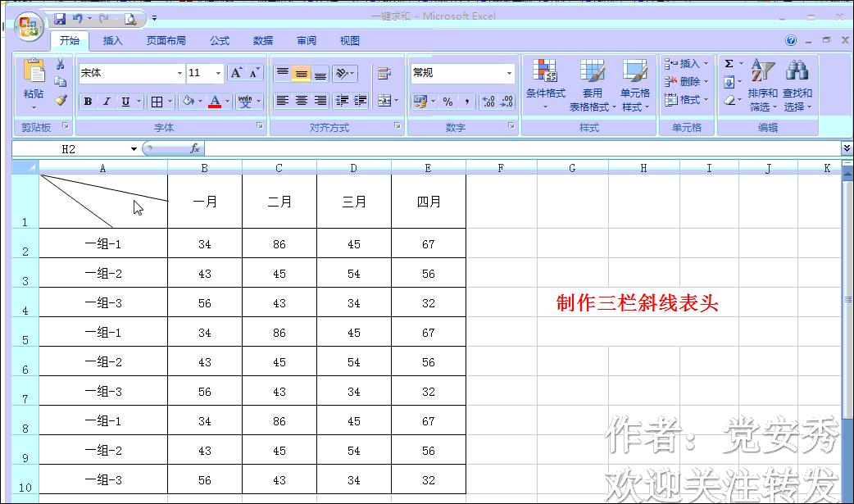Click the insert function fx button
Image resolution: width=854 pixels, height=504 pixels.
pos(196,149)
